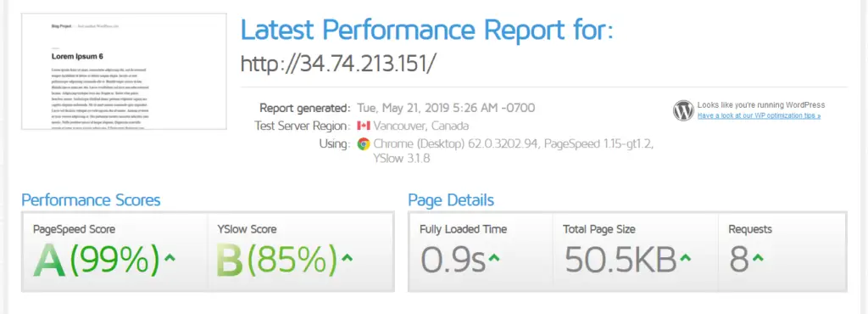Click green arrow beside YSlow 85% score
Viewport: 868px width, 314px height.
(347, 257)
